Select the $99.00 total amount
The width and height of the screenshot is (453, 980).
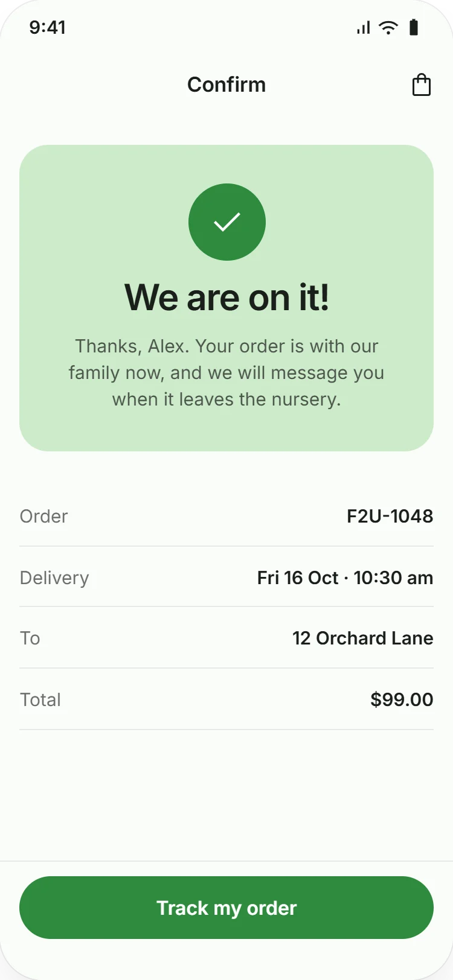(402, 699)
